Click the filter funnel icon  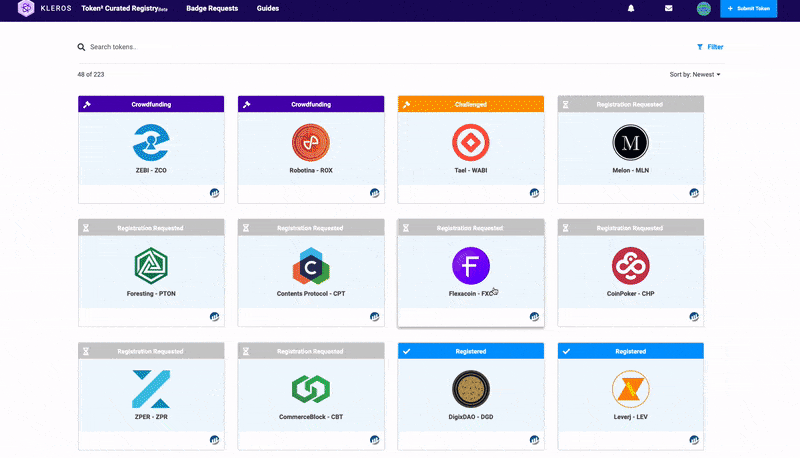700,47
